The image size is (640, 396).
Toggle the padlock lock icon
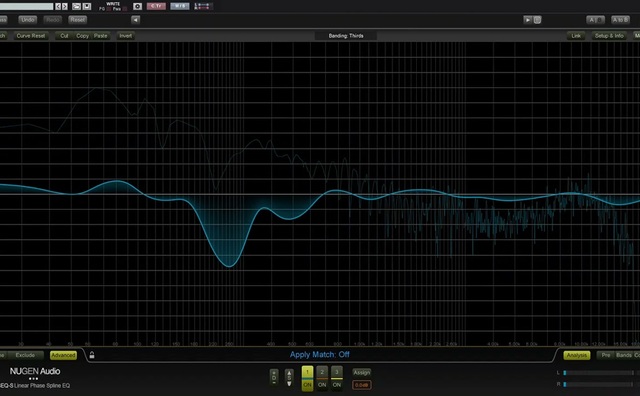coord(92,355)
